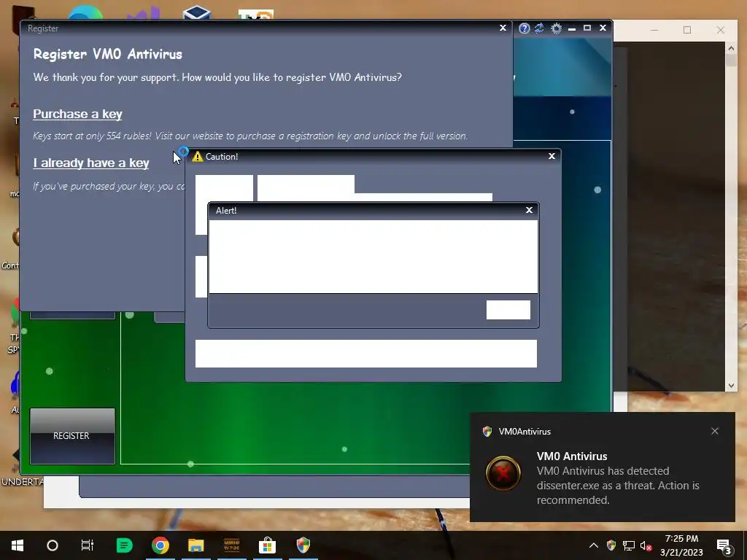Close the Caution! dialog
The width and height of the screenshot is (747, 560).
(x=551, y=156)
